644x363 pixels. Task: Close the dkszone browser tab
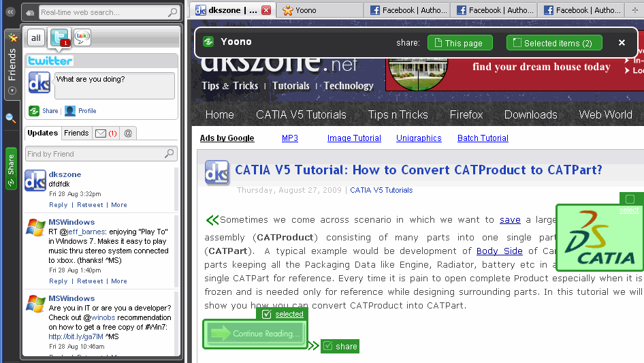[267, 10]
